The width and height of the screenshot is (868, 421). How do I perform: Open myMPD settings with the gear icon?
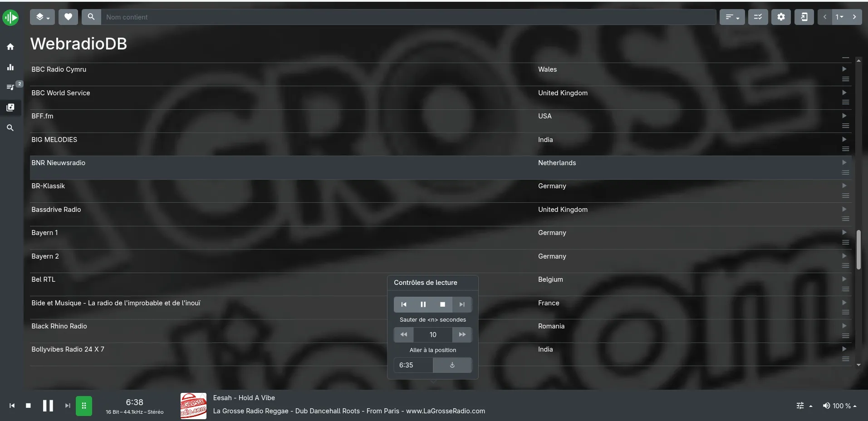[x=781, y=17]
